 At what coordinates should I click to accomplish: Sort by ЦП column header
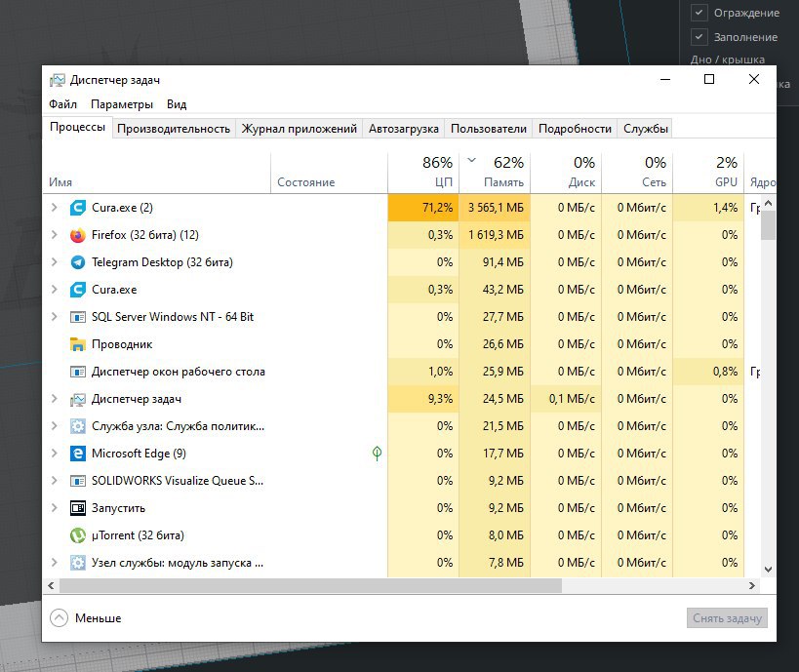point(423,173)
